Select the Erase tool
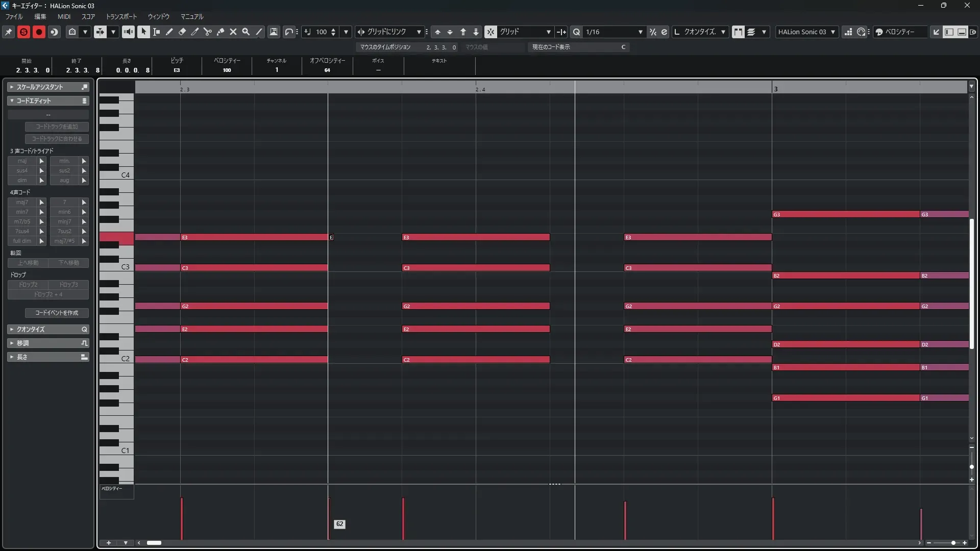Viewport: 980px width, 551px height. pyautogui.click(x=182, y=32)
